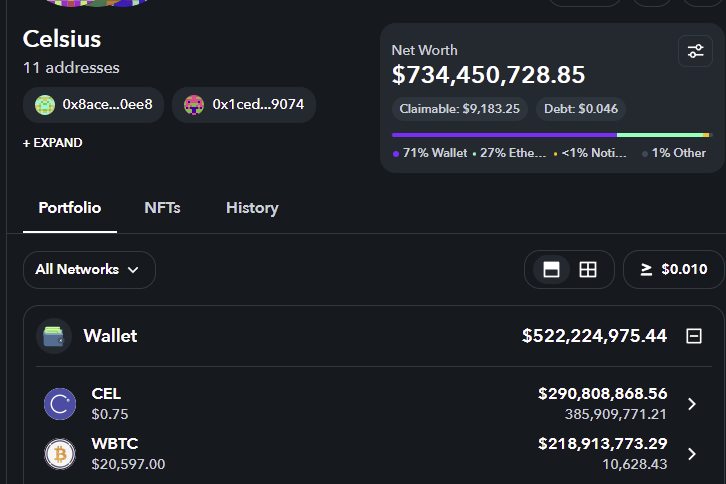Screen dimensions: 726x484
Task: Click the WBTC bitcoin logo
Action: (60, 454)
